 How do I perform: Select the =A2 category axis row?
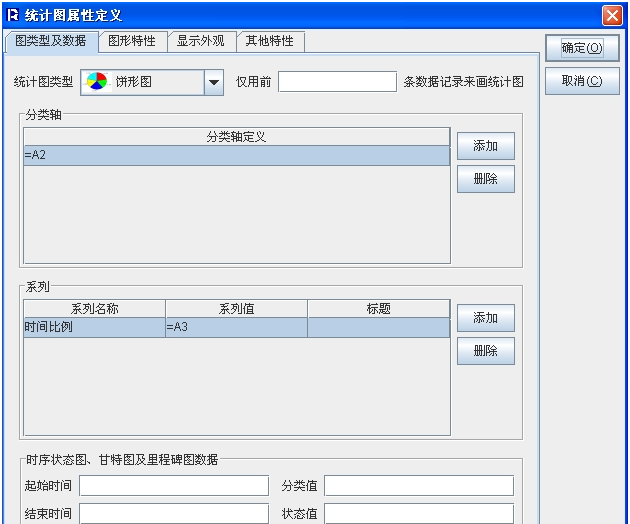(237, 155)
